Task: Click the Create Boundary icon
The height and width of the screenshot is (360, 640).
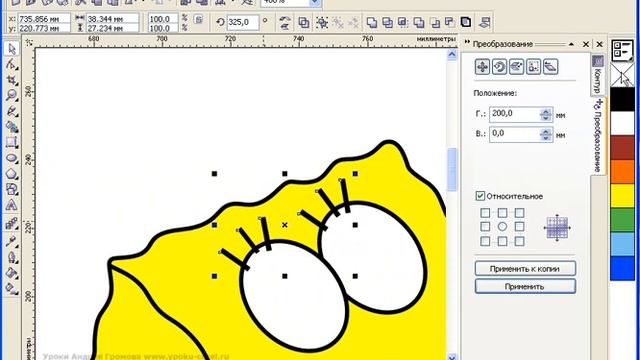Action: click(466, 22)
